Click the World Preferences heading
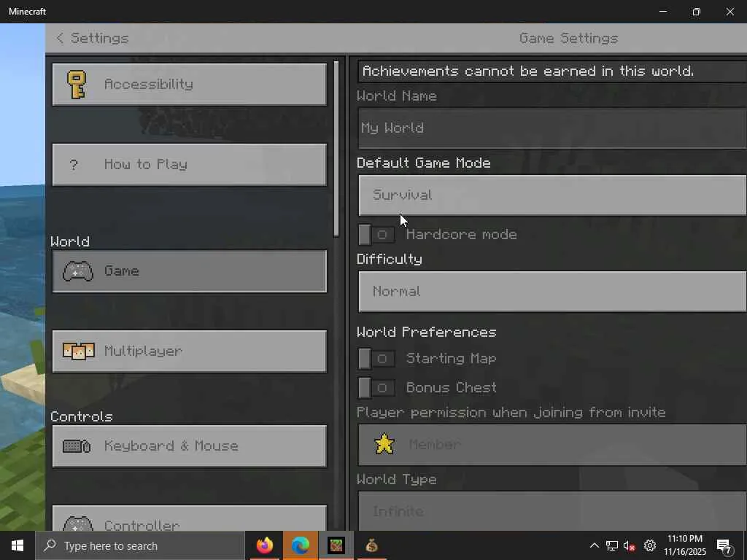747x560 pixels. pyautogui.click(x=426, y=332)
